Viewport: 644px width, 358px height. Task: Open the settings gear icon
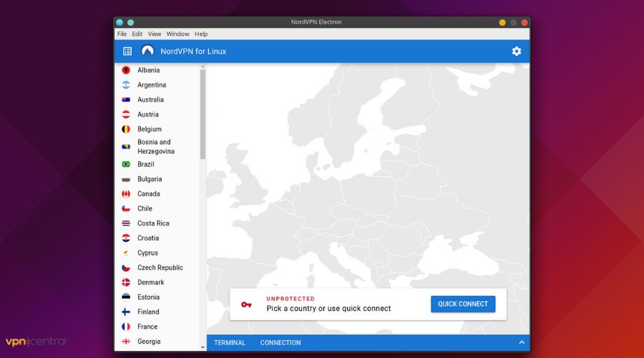tap(516, 52)
